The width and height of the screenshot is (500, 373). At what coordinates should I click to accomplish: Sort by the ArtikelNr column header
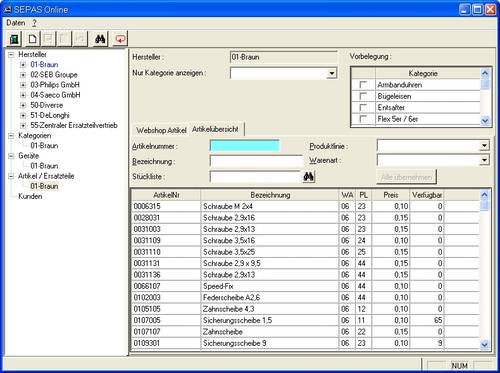(x=166, y=195)
